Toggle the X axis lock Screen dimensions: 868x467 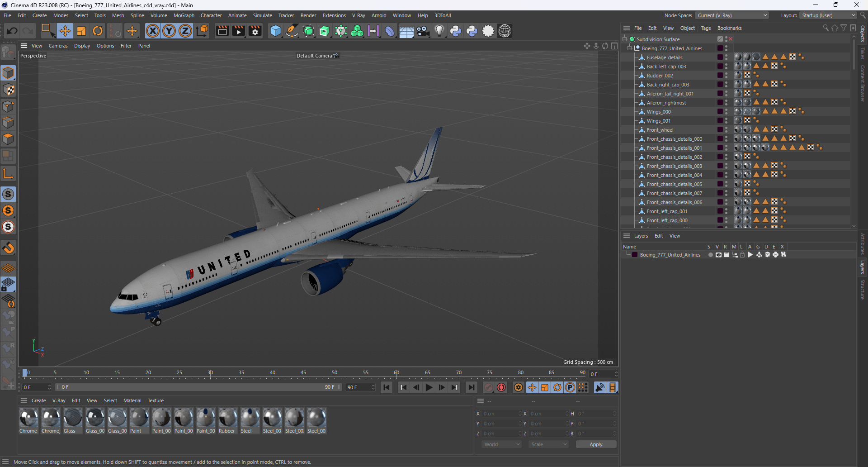153,31
